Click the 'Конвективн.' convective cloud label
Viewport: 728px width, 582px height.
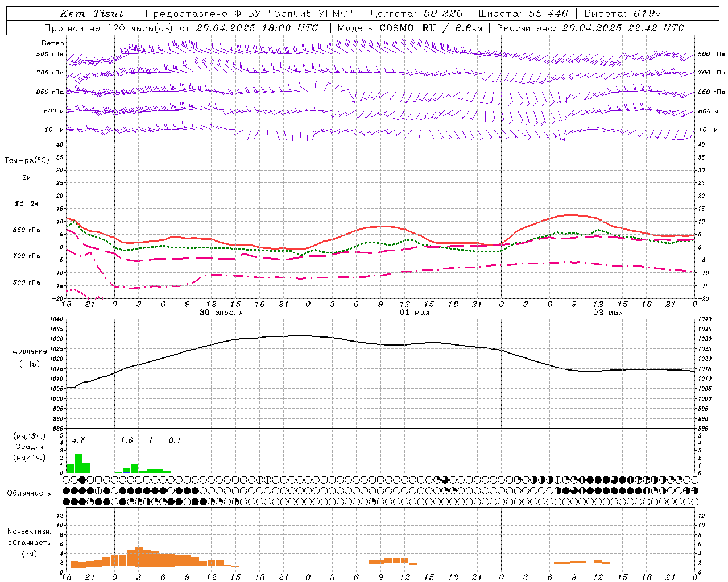pyautogui.click(x=29, y=531)
